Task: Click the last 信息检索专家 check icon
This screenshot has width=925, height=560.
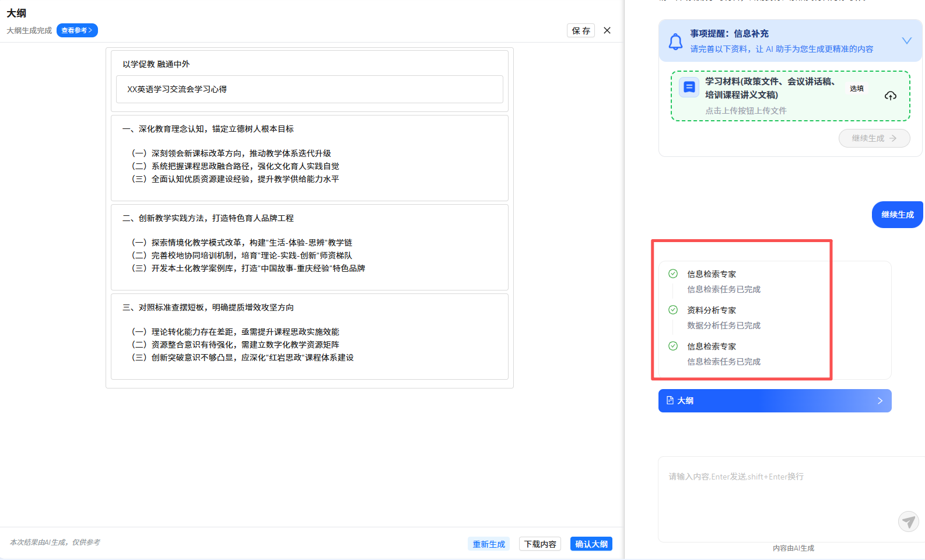Action: 673,346
